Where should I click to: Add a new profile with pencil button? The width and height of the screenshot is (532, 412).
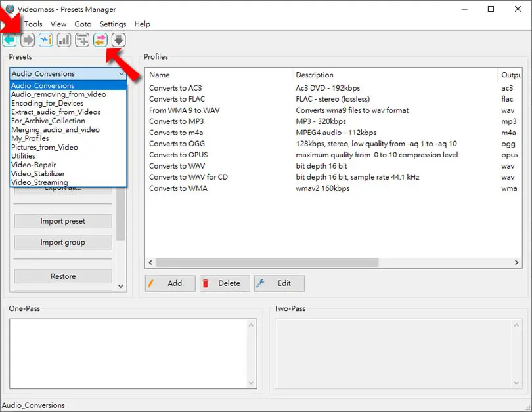pos(170,283)
